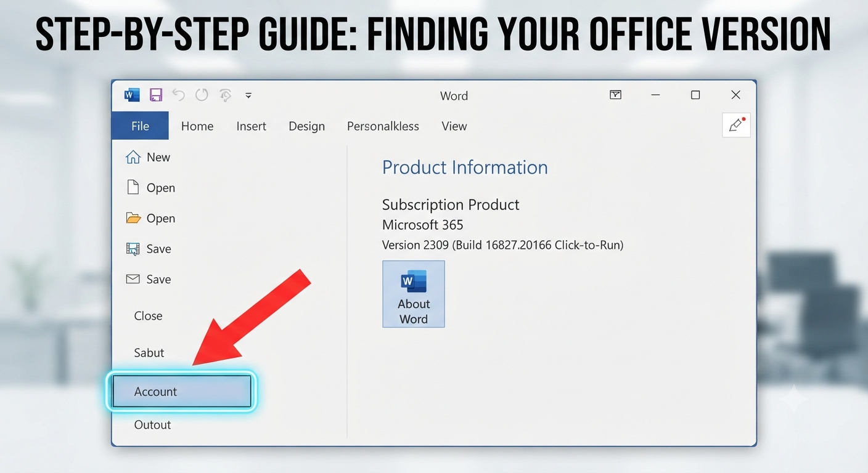This screenshot has width=868, height=473.
Task: Choose Close in the File menu
Action: point(148,316)
